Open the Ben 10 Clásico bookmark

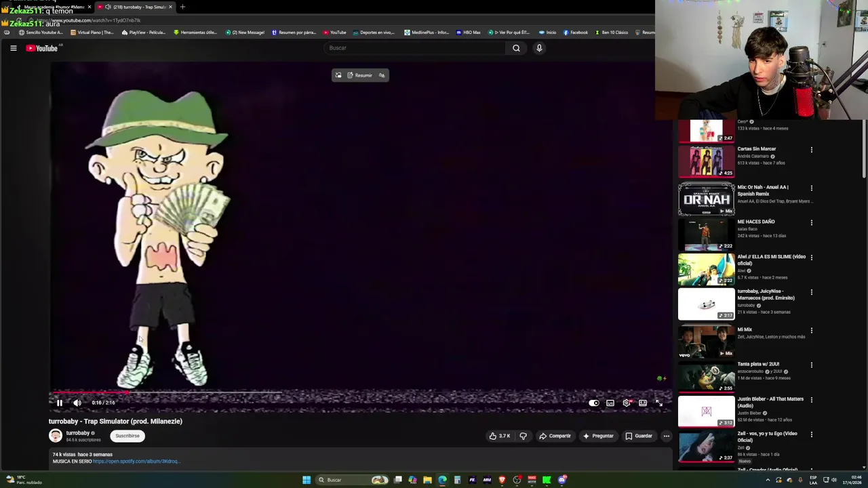click(x=611, y=33)
